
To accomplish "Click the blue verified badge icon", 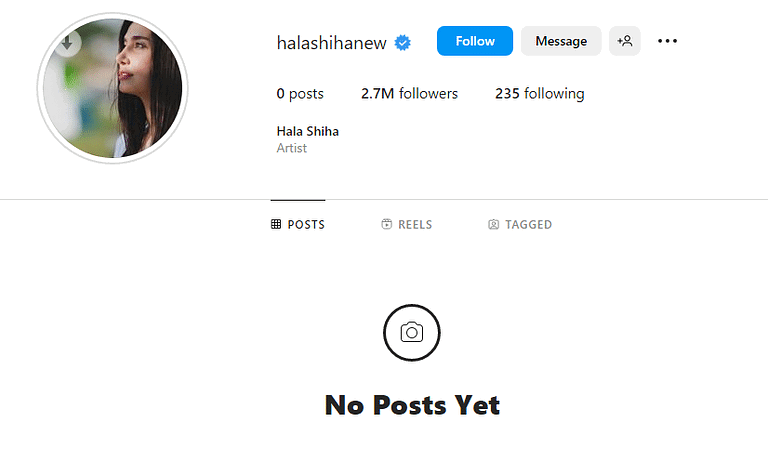I will 403,43.
